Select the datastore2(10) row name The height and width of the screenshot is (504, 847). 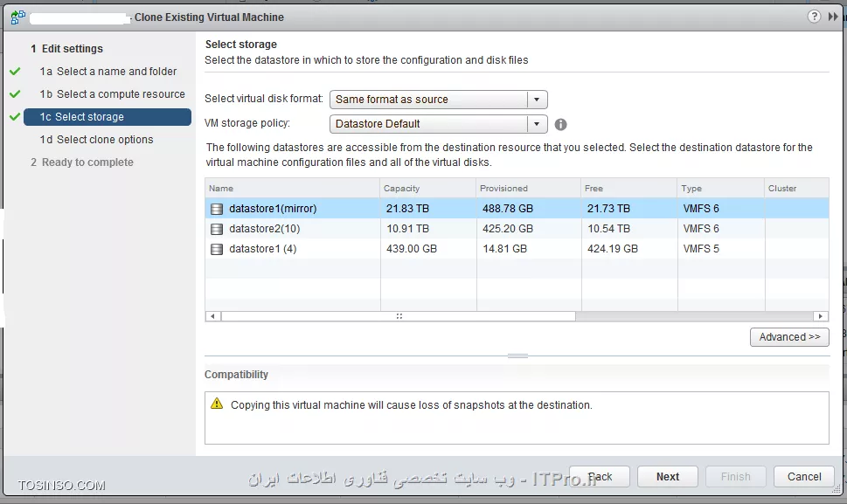(x=264, y=229)
